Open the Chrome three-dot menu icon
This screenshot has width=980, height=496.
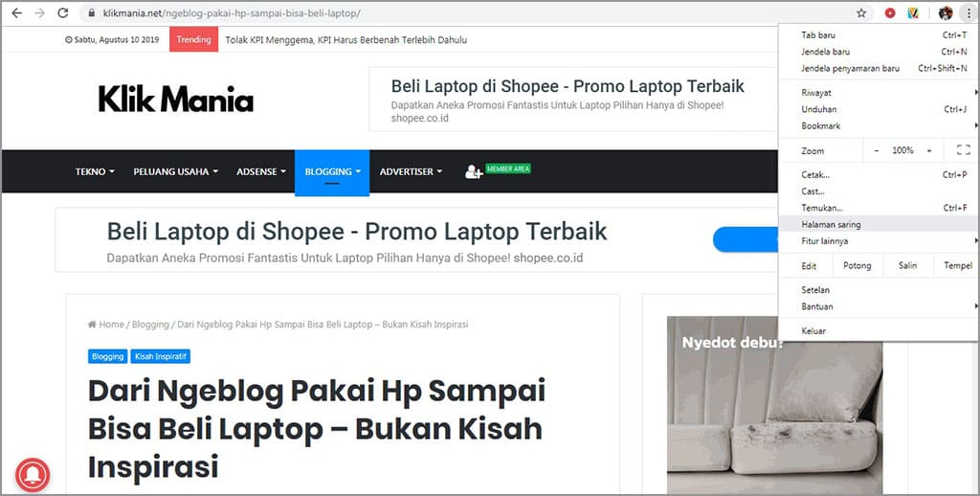click(969, 13)
